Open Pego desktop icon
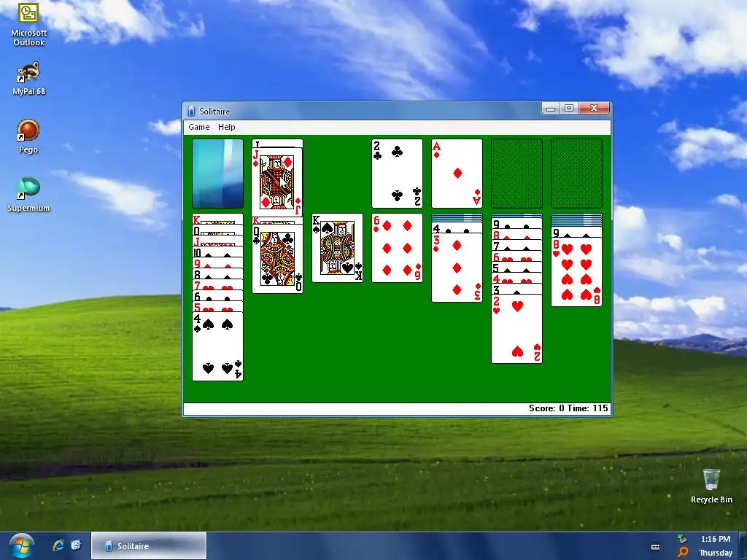 tap(28, 136)
